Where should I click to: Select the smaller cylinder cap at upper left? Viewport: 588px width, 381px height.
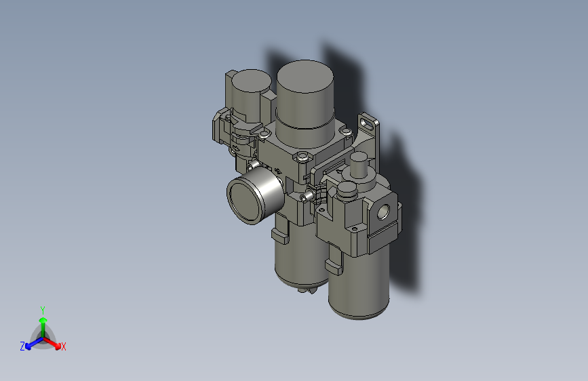pos(251,80)
